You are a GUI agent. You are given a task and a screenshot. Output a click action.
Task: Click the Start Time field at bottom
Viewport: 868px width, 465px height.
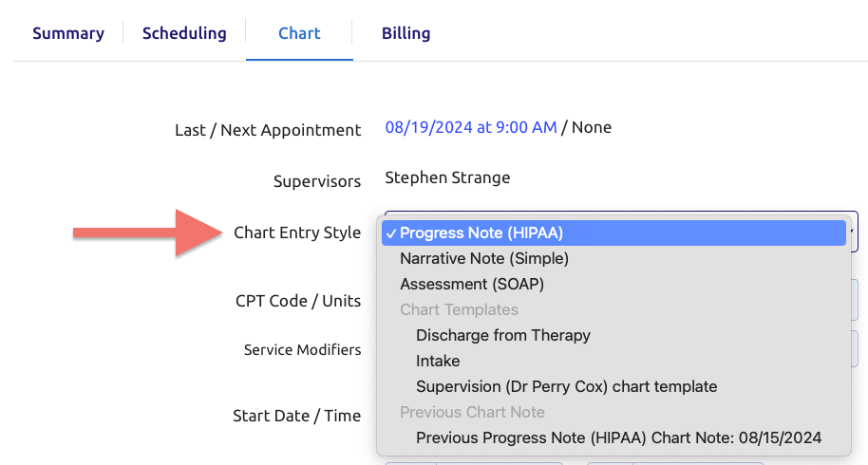click(675, 463)
